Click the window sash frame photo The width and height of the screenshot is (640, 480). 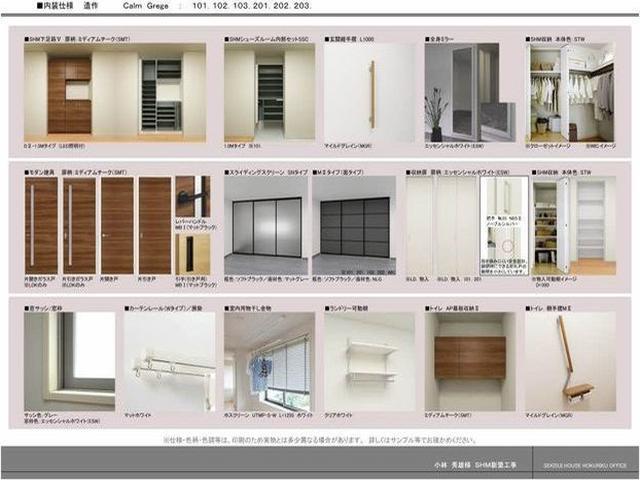point(70,360)
